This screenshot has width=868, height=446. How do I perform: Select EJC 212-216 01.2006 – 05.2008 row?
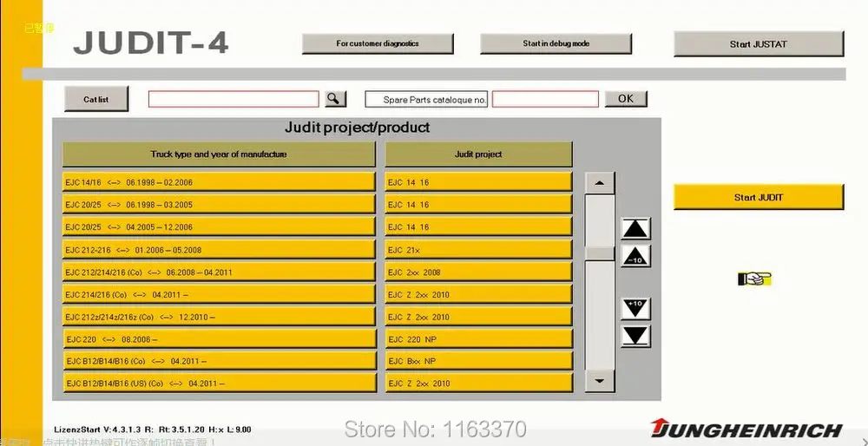click(x=219, y=250)
